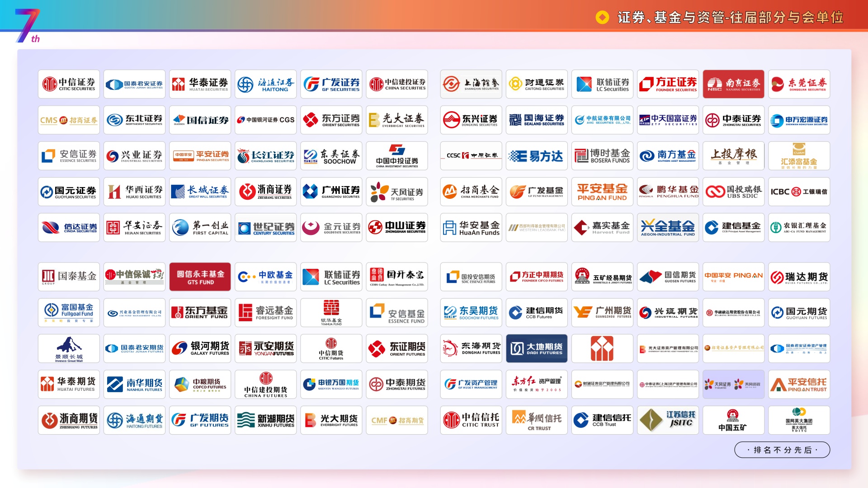Click the HuaAn Funds logo
Image resolution: width=868 pixels, height=488 pixels.
click(x=472, y=227)
